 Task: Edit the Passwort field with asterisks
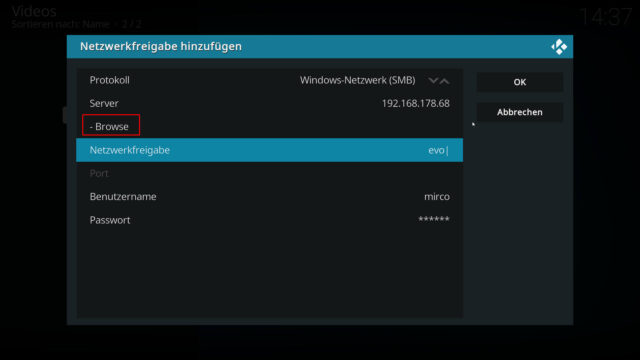tap(269, 220)
